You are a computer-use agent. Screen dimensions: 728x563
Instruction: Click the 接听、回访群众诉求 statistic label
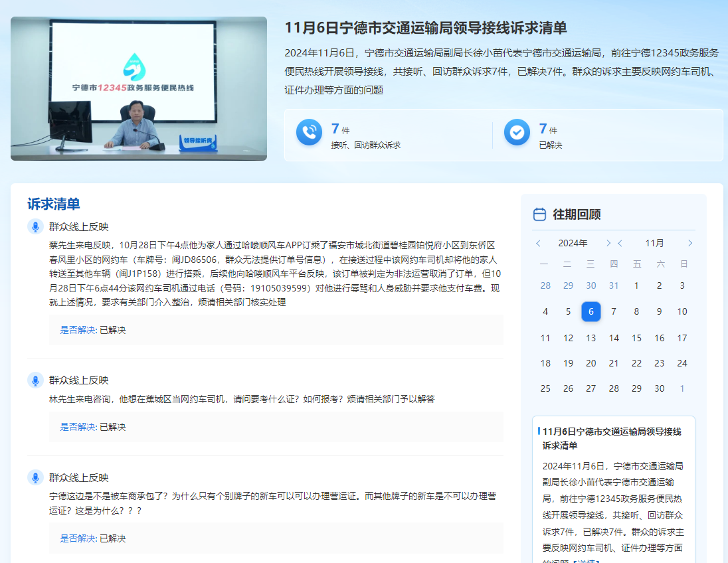366,145
